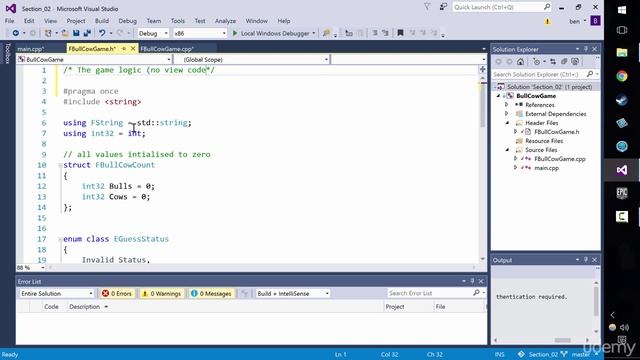
Task: Expand the External Dependencies node
Action: 507,114
